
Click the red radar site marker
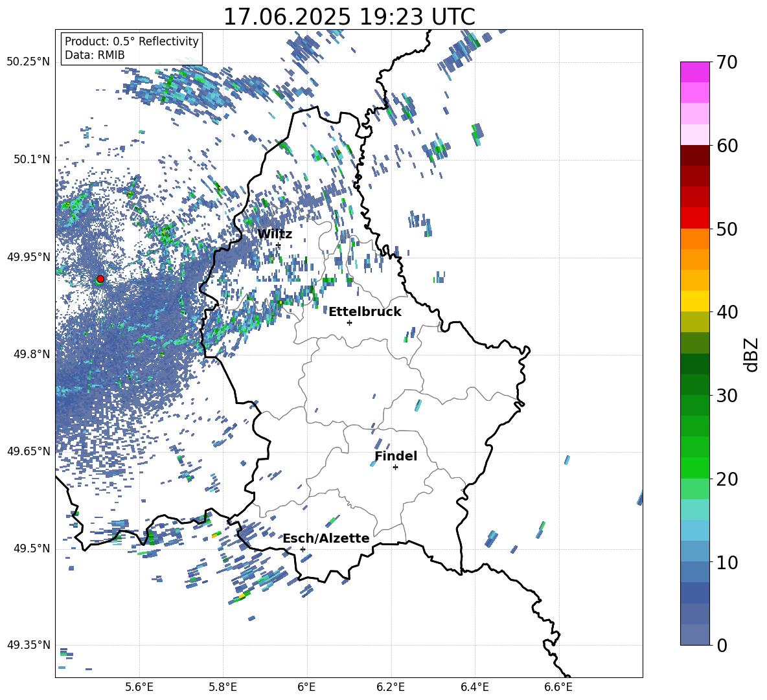(100, 279)
